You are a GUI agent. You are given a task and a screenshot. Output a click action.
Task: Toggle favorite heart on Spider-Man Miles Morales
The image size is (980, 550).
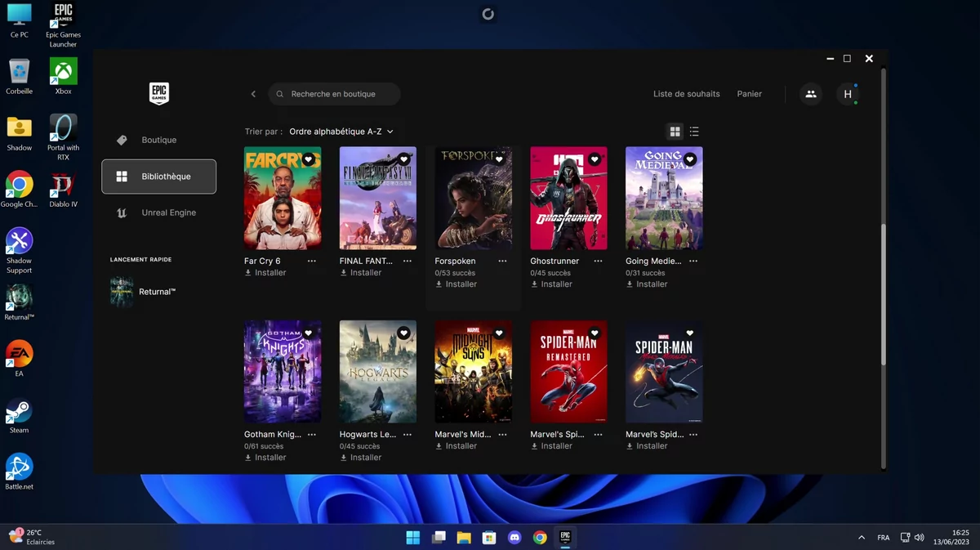[690, 333]
